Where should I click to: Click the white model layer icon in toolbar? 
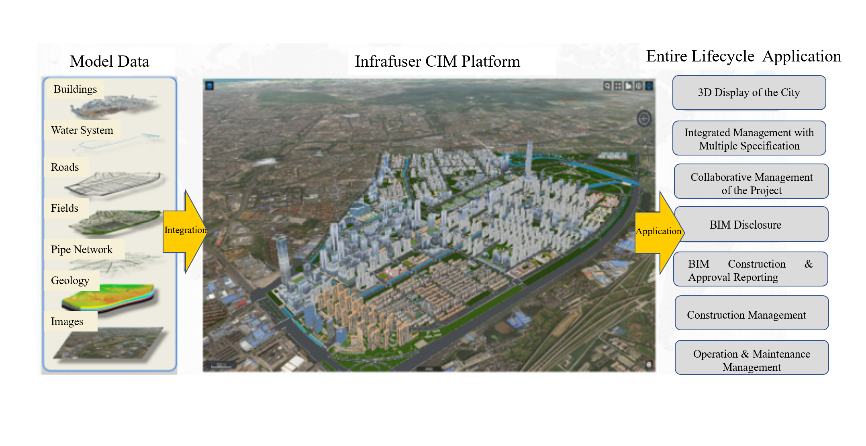pos(629,86)
